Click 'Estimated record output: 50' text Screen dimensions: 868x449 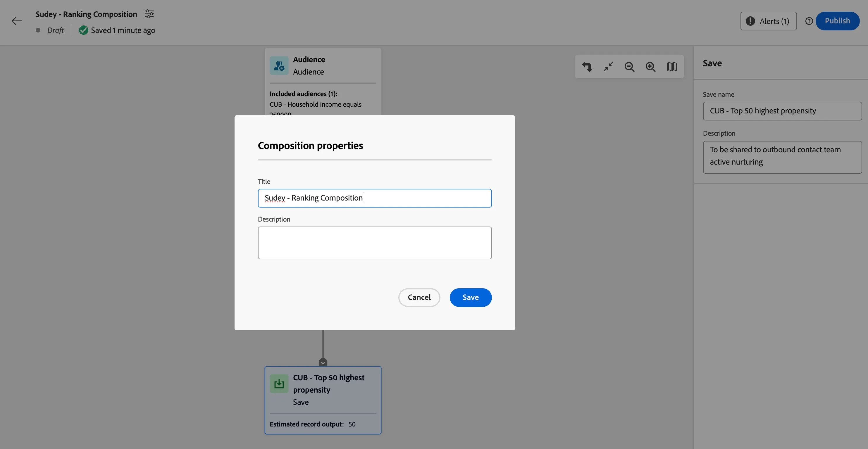point(312,424)
